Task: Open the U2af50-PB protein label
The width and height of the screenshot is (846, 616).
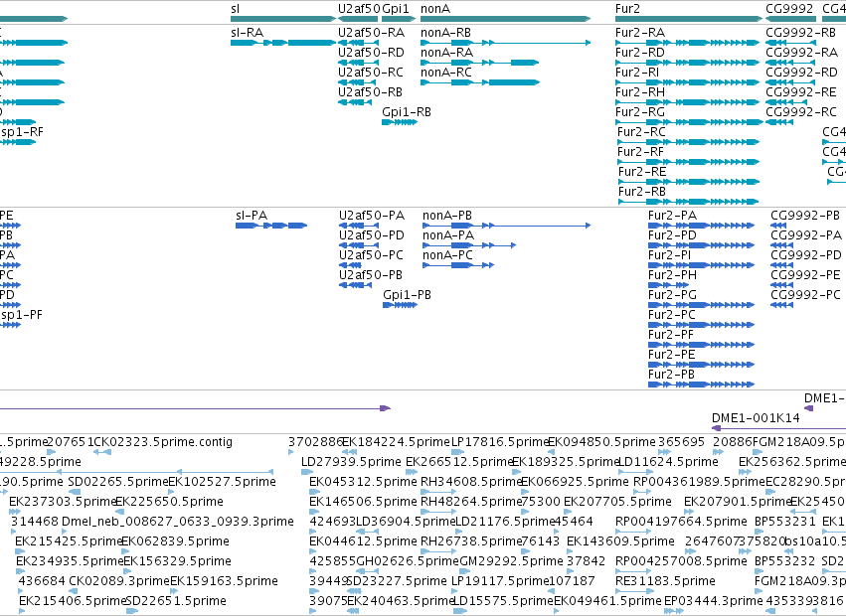Action: [371, 275]
